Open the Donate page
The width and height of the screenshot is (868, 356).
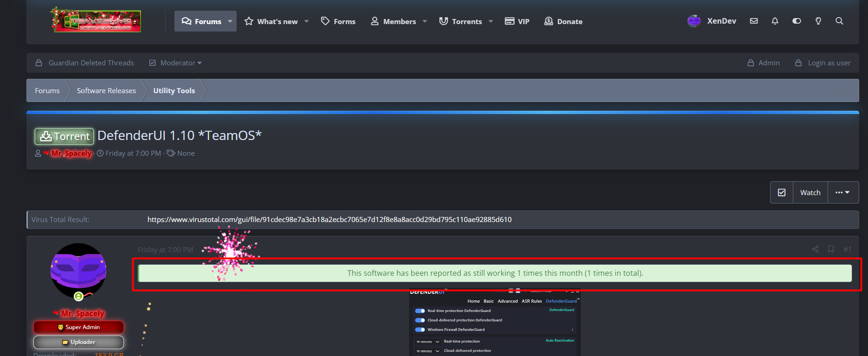[563, 21]
